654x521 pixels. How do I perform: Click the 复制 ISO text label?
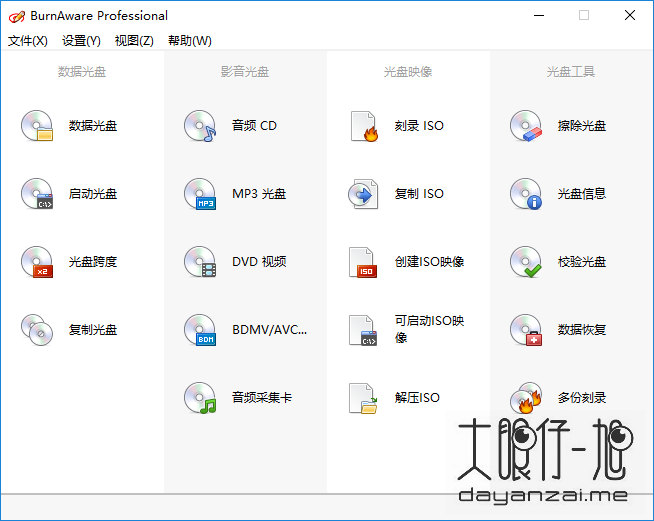click(x=419, y=194)
